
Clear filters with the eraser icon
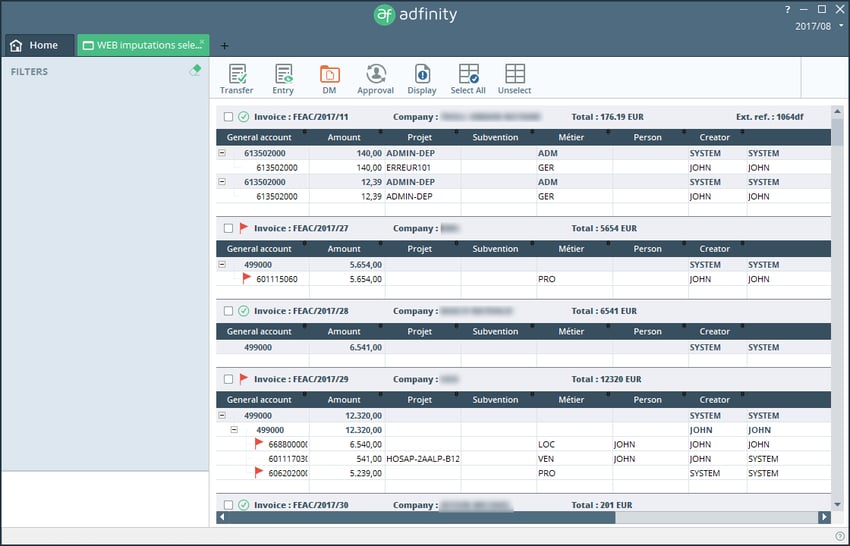tap(196, 71)
